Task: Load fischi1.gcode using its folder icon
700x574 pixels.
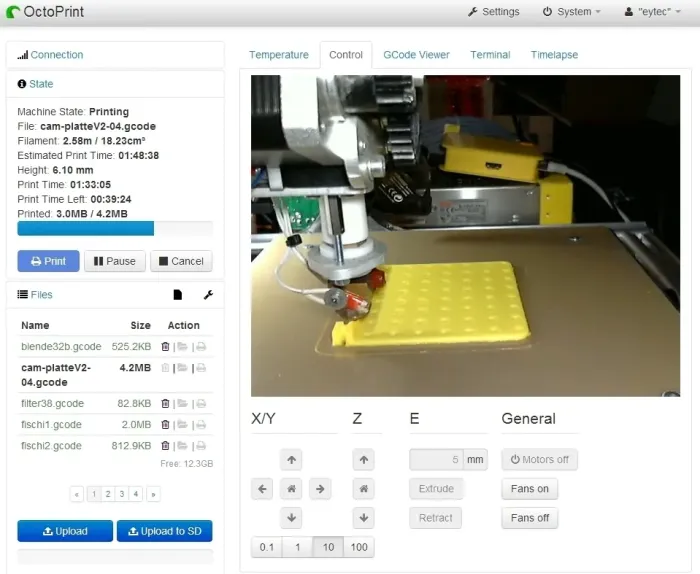Action: point(182,425)
